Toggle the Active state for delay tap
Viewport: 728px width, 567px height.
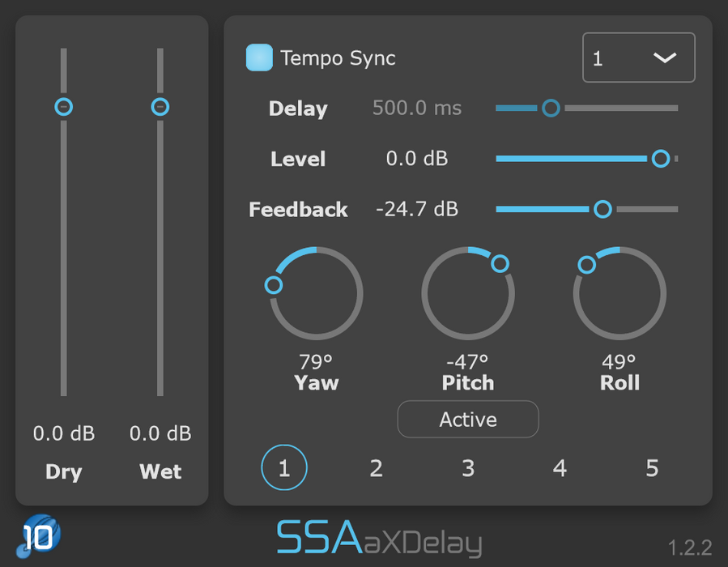click(x=468, y=420)
